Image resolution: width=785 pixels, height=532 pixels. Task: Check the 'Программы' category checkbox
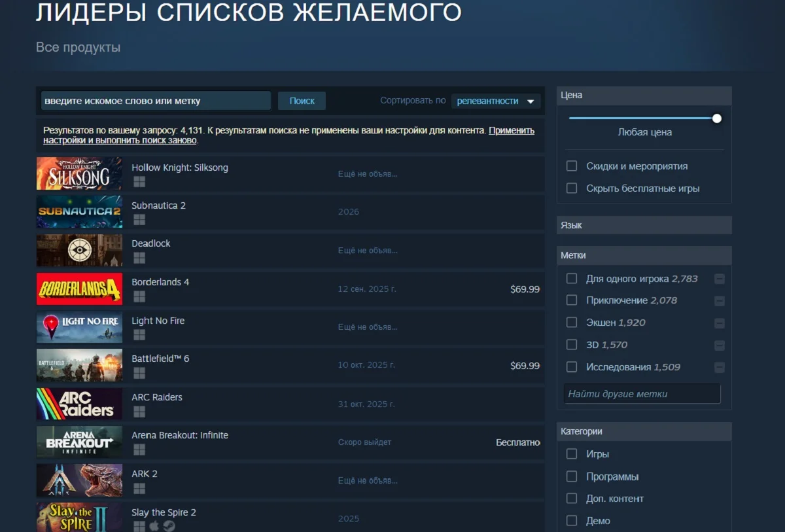[x=572, y=476]
